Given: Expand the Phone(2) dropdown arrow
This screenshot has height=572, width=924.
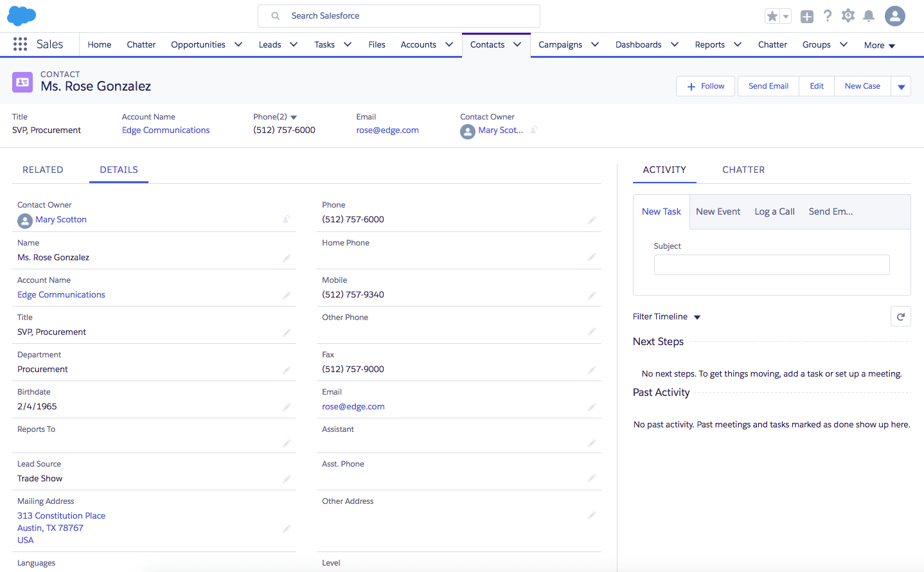Looking at the screenshot, I should tap(294, 117).
